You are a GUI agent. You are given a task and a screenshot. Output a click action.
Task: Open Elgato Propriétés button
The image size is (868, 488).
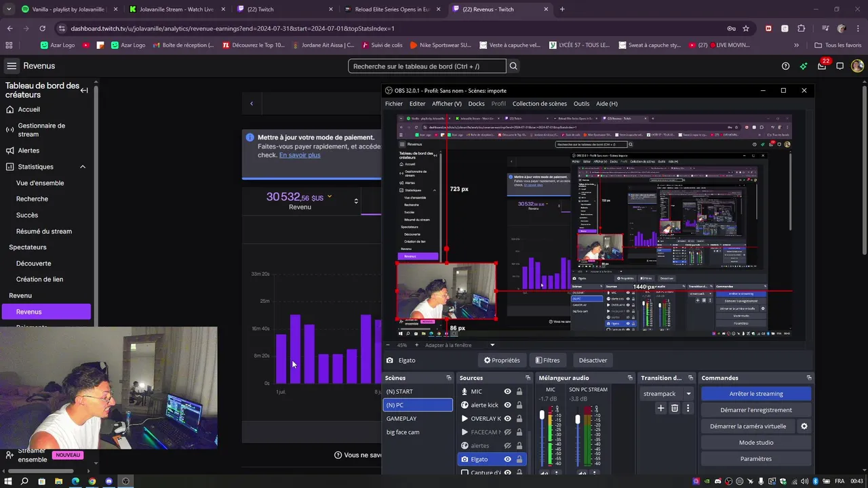tap(502, 361)
